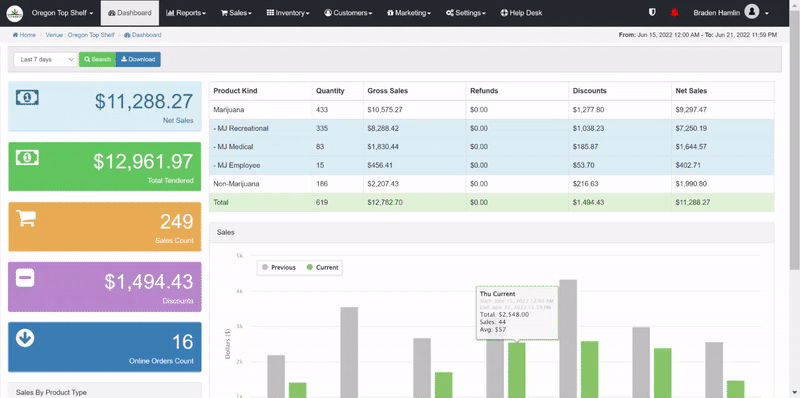Click the MJ Recreational row label

241,129
